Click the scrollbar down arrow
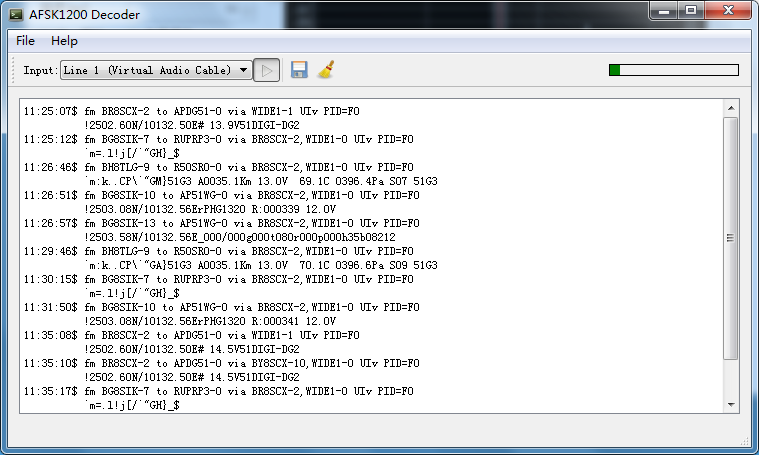 (731, 404)
